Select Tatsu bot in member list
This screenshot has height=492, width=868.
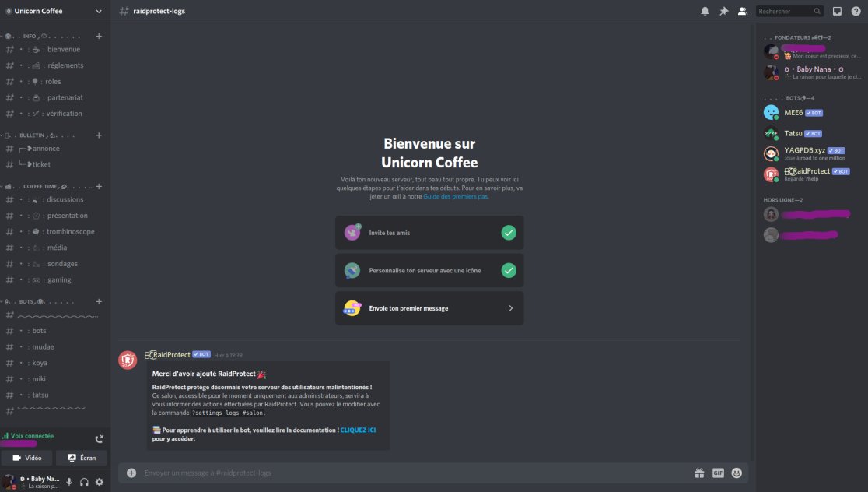811,134
